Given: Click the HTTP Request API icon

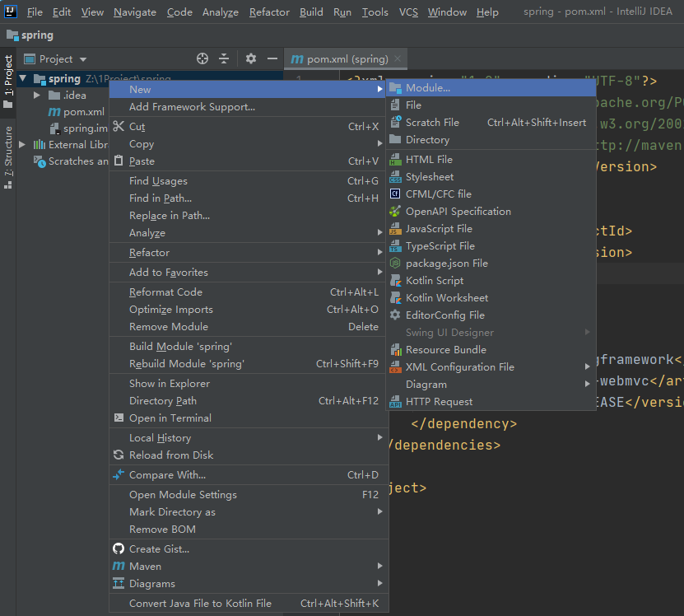Looking at the screenshot, I should (395, 402).
